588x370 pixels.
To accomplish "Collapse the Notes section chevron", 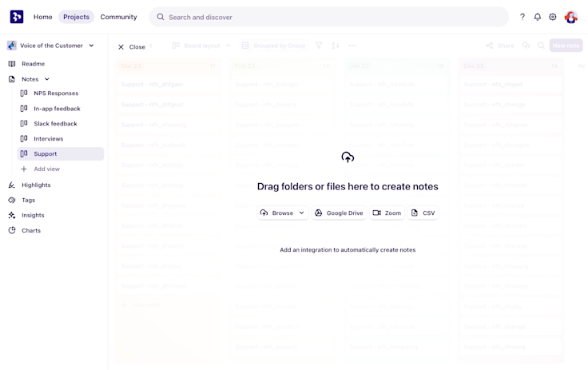I will (47, 79).
